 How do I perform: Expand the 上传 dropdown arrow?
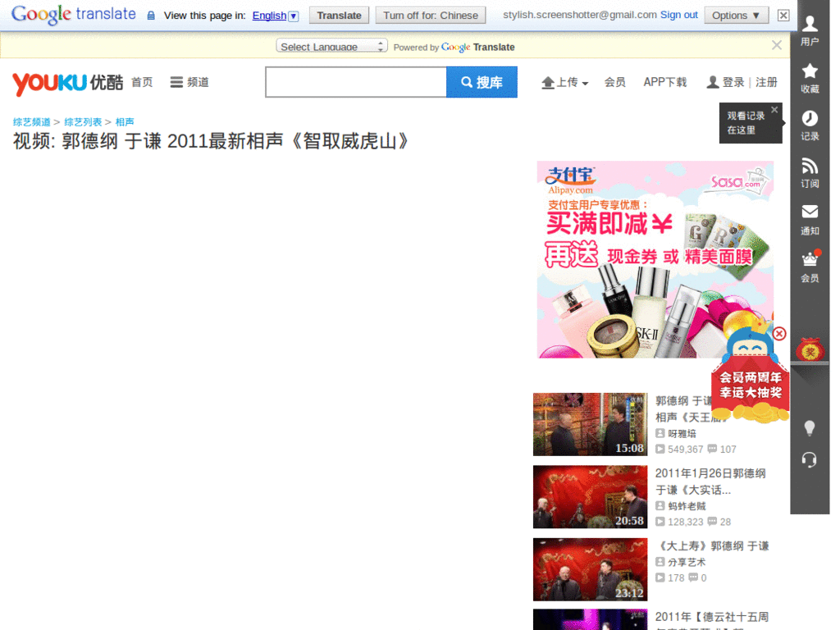[585, 84]
